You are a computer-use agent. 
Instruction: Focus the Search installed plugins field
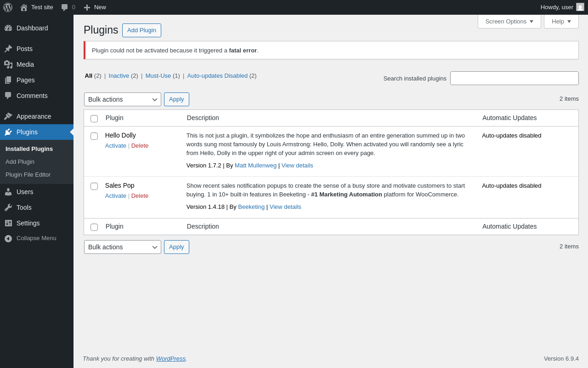point(514,78)
